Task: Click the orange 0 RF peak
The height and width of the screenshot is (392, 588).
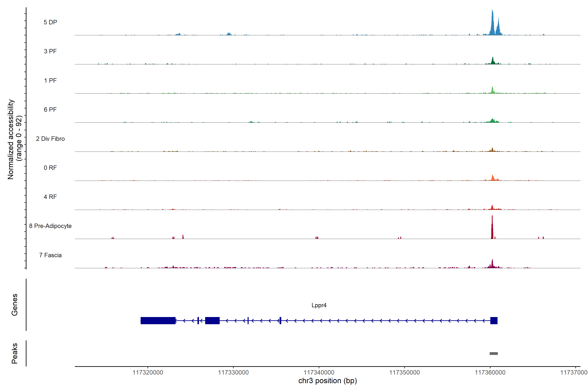Action: [x=493, y=178]
